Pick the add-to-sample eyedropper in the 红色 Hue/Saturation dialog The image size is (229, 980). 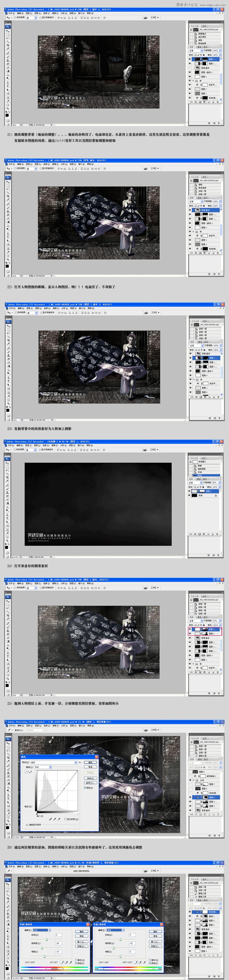tap(67, 962)
